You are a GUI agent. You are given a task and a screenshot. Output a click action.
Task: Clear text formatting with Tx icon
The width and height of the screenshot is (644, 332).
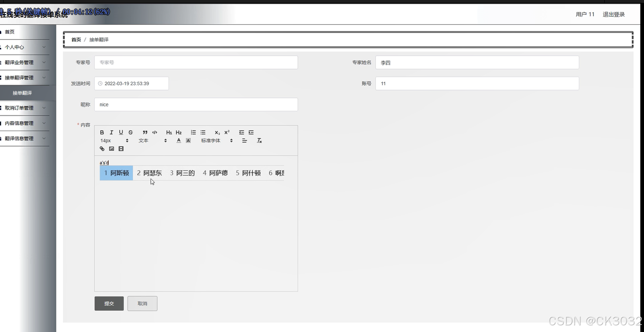point(259,141)
